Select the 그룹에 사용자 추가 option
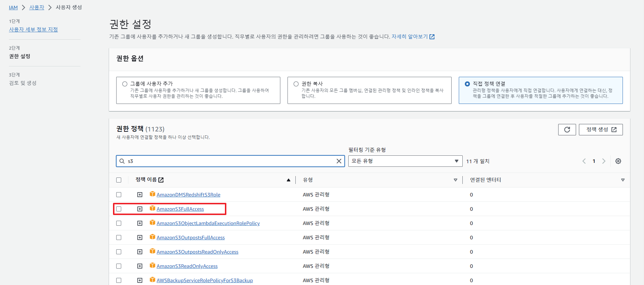Image resolution: width=644 pixels, height=285 pixels. tap(125, 84)
